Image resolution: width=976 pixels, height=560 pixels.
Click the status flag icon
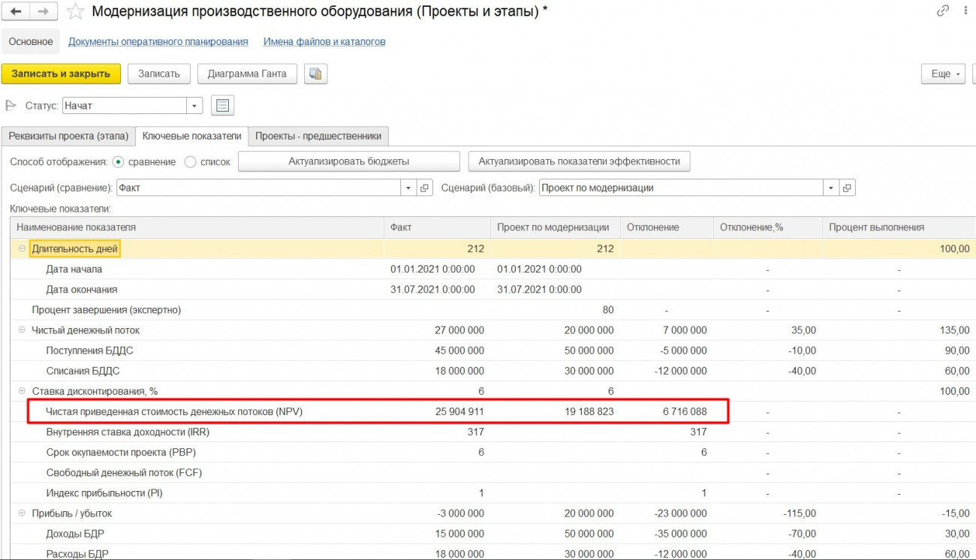pyautogui.click(x=11, y=106)
